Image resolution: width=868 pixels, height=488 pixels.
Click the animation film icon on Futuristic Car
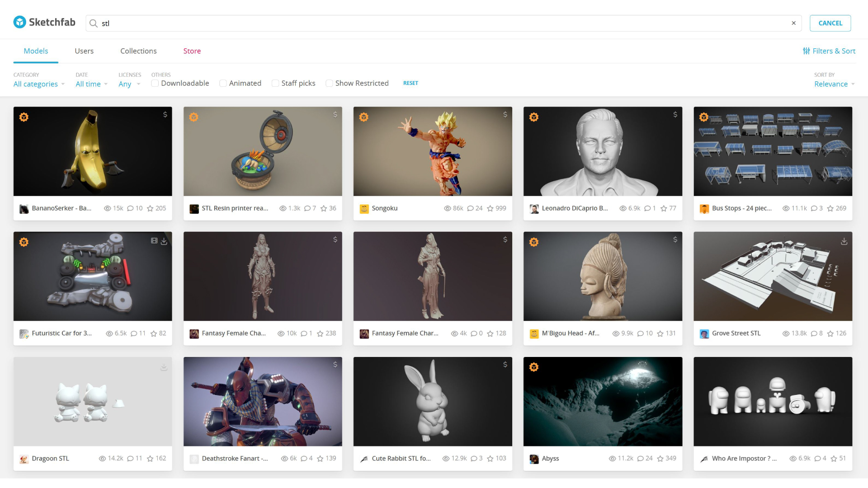pos(154,241)
